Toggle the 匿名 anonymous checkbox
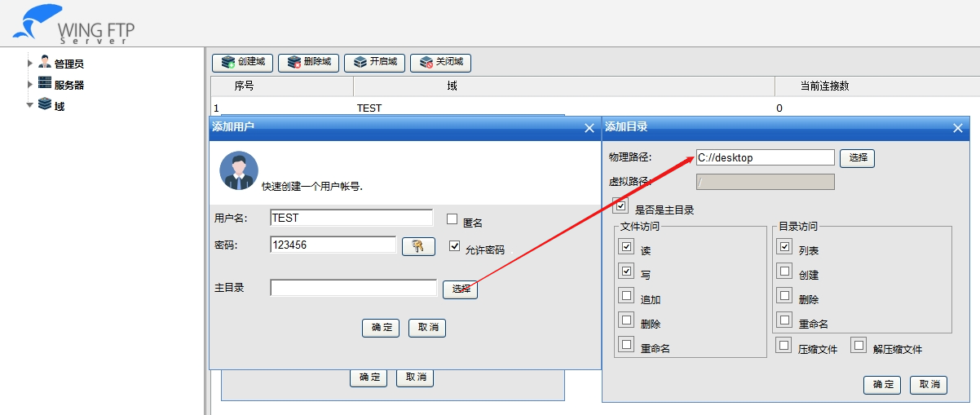Image resolution: width=980 pixels, height=415 pixels. pyautogui.click(x=452, y=219)
